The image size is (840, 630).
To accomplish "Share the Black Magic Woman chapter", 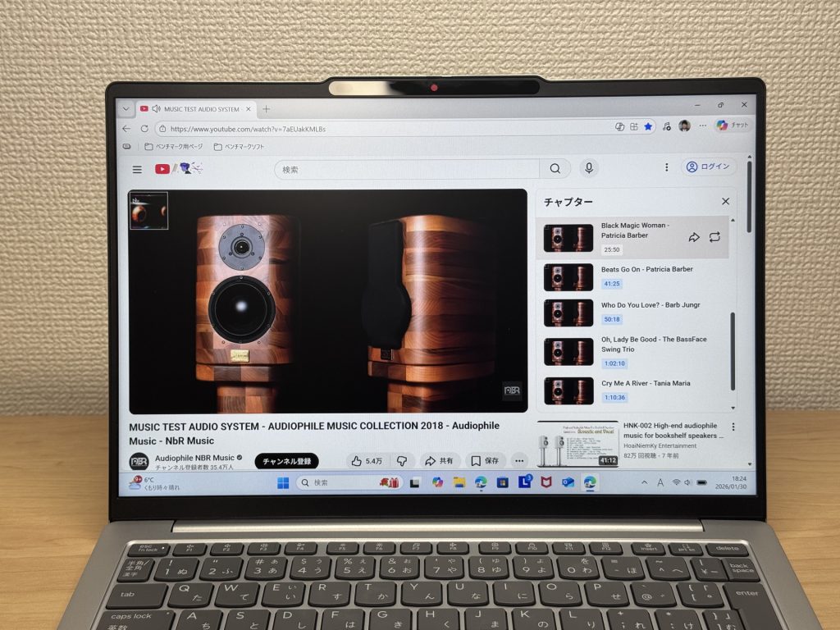I will tap(694, 237).
